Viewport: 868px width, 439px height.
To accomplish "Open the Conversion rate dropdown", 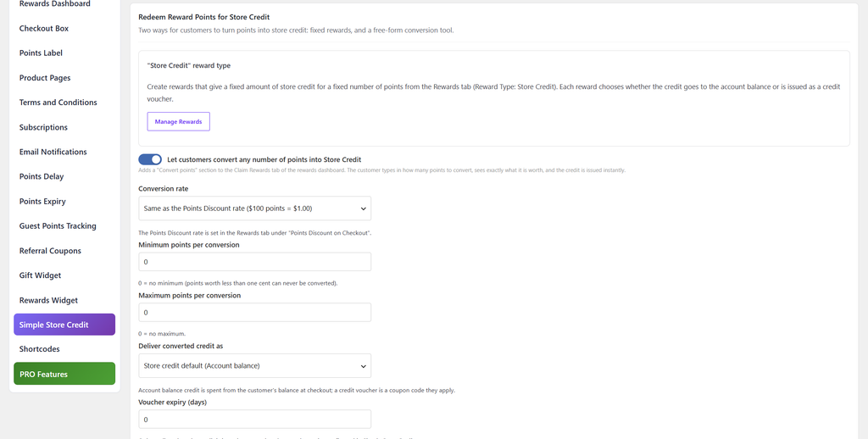I will coord(254,208).
